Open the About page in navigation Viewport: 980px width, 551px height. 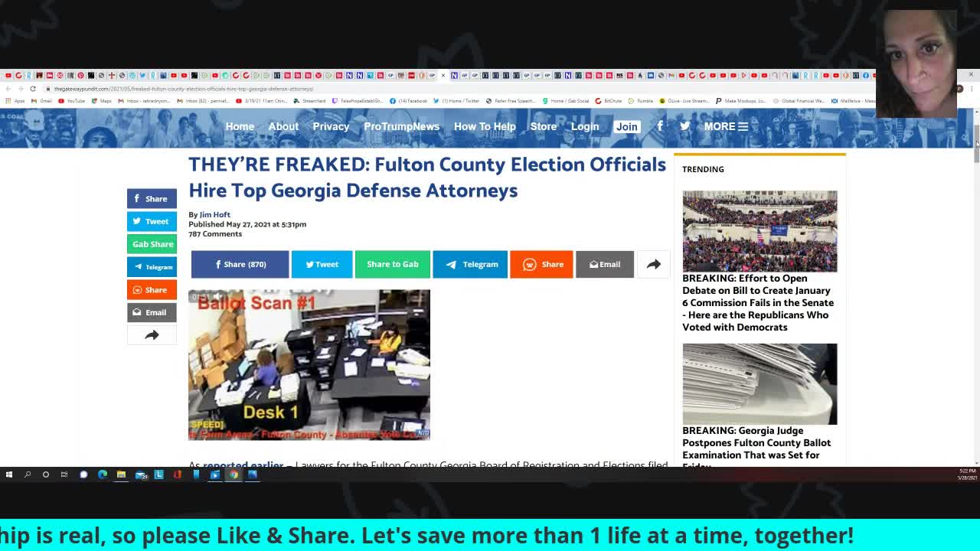[283, 126]
